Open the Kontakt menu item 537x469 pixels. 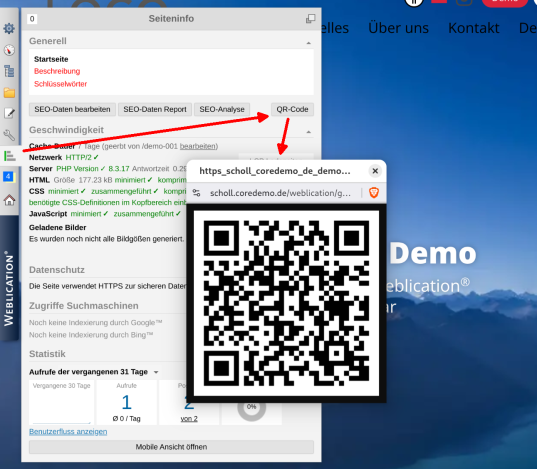[474, 28]
